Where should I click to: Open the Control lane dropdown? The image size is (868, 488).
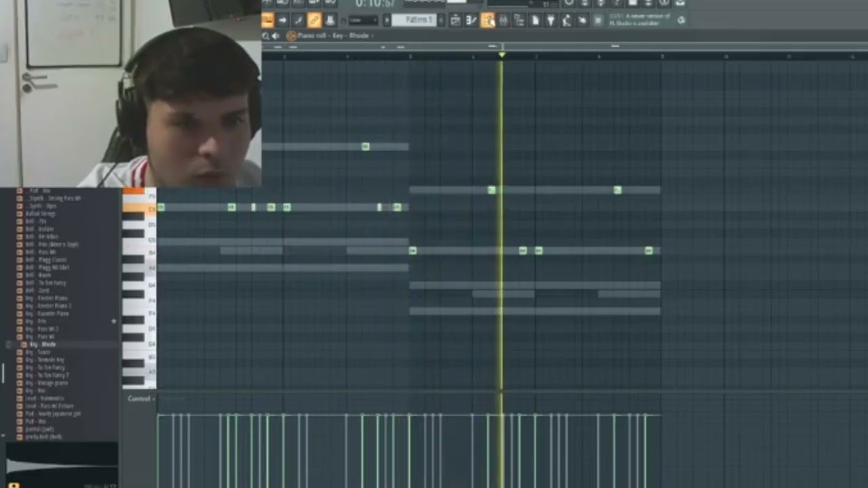tap(140, 399)
